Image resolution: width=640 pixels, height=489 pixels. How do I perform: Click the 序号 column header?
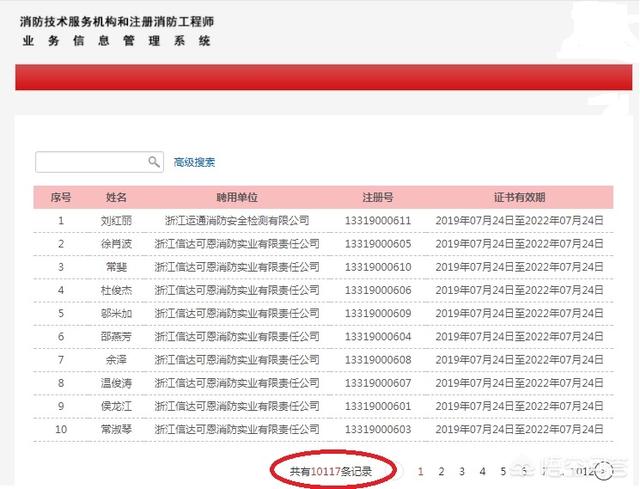point(61,198)
